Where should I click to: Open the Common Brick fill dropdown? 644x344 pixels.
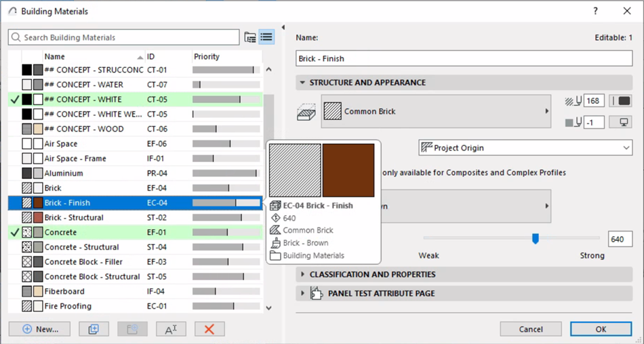click(436, 111)
